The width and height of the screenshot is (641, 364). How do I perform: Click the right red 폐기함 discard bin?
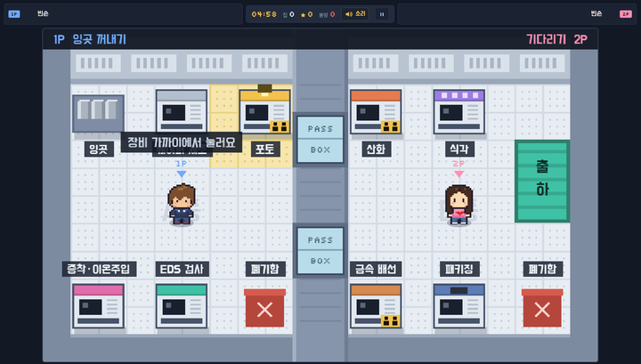pyautogui.click(x=542, y=308)
